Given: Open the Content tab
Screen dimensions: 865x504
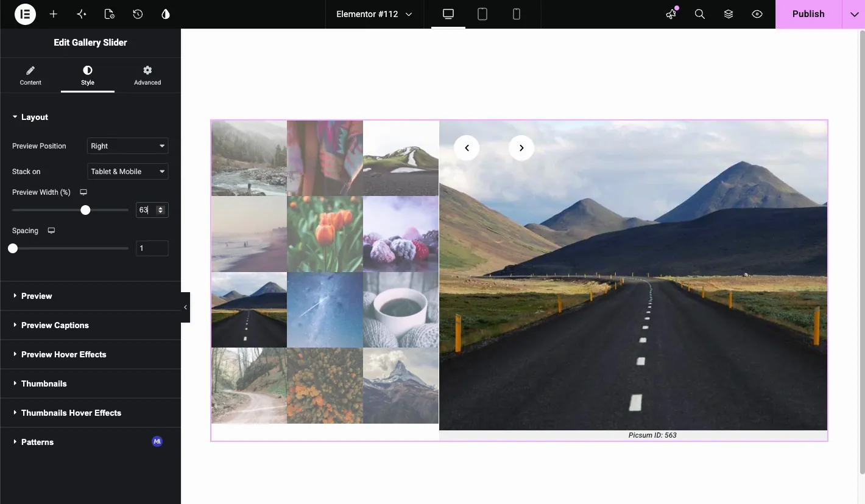Looking at the screenshot, I should pos(30,76).
